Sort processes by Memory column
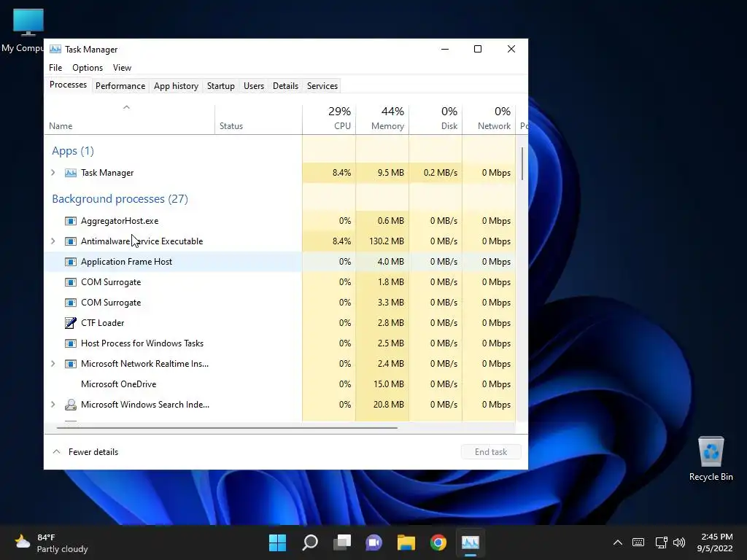The width and height of the screenshot is (747, 560). click(382, 120)
